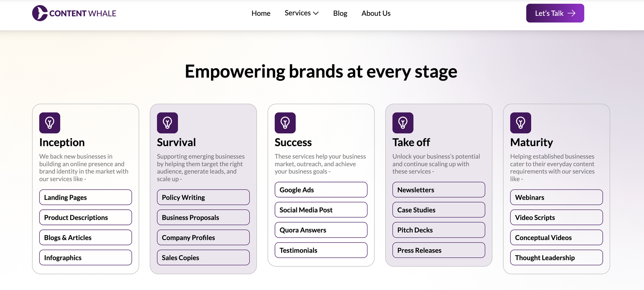Choose Press Releases service
The image size is (644, 290).
coord(439,250)
